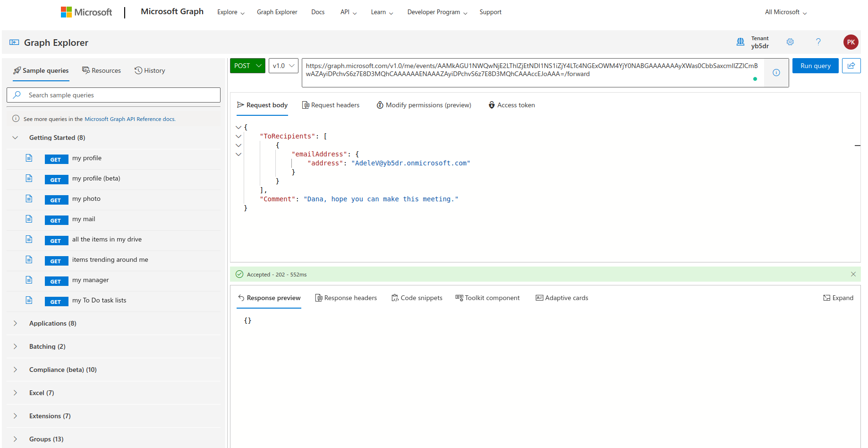Switch to Sample queries tab
This screenshot has width=868, height=448.
pyautogui.click(x=41, y=70)
